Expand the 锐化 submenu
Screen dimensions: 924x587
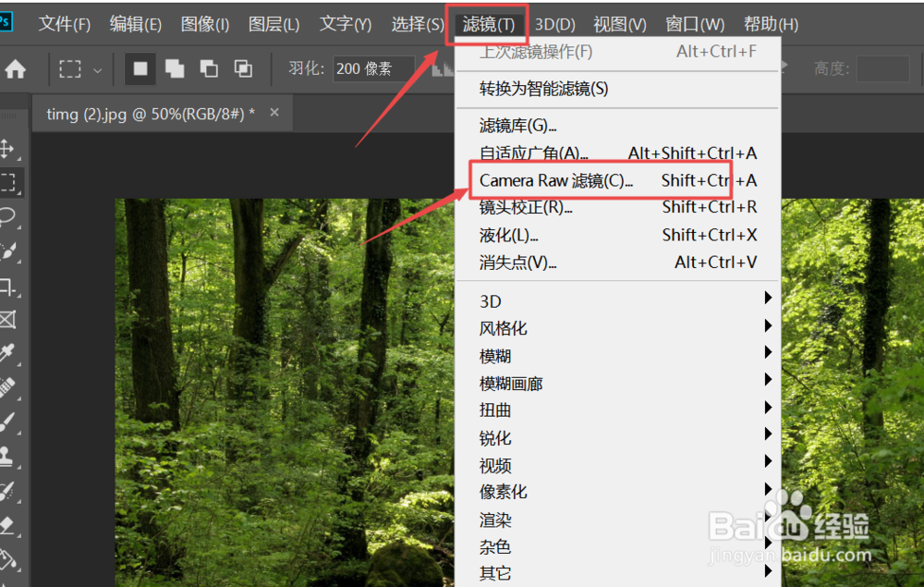(617, 438)
